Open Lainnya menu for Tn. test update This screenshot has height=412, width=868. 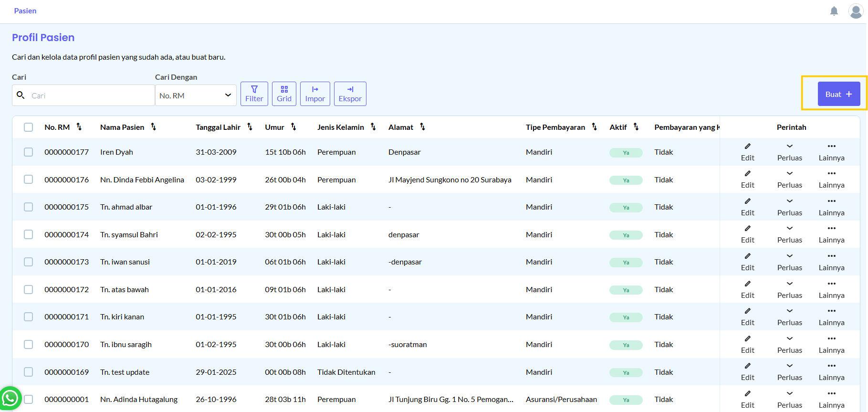832,372
